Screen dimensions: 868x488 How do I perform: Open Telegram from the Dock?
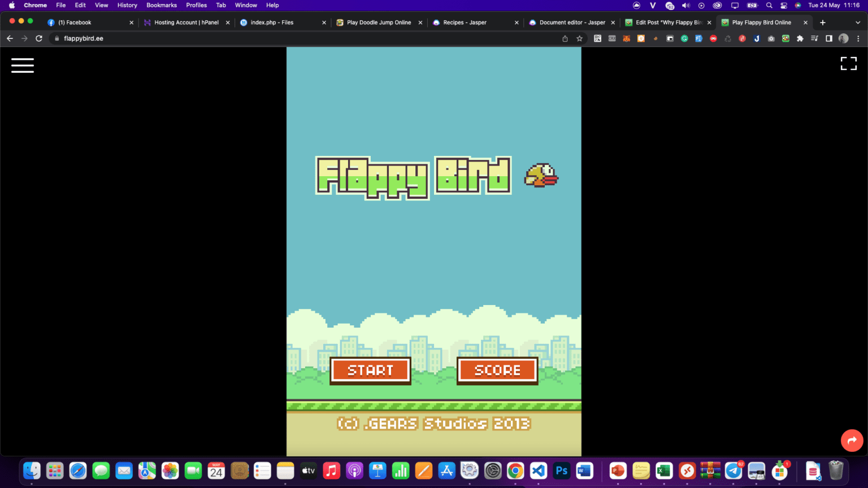[734, 470]
